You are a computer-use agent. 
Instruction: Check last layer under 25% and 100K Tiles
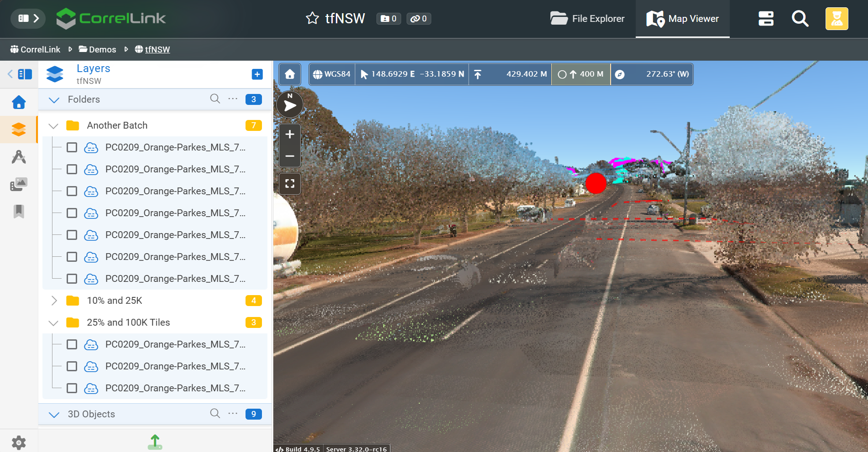(x=72, y=388)
